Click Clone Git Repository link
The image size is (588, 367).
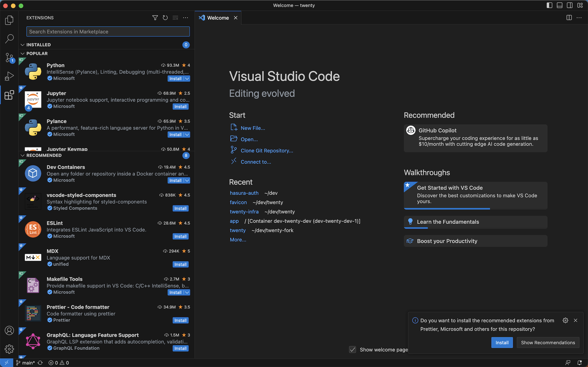pos(267,150)
